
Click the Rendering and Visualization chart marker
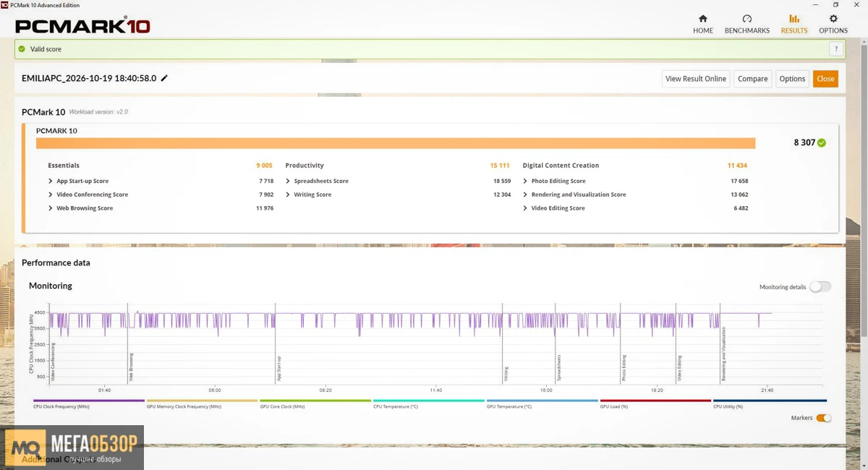pos(723,354)
